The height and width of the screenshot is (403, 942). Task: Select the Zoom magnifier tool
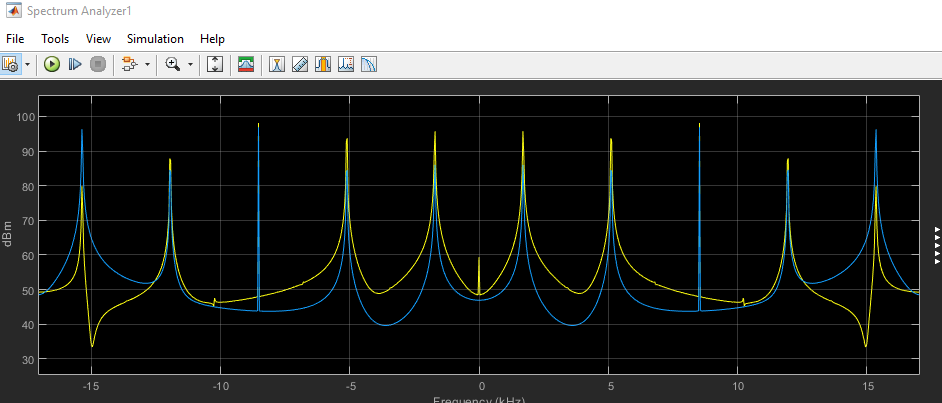pyautogui.click(x=173, y=64)
